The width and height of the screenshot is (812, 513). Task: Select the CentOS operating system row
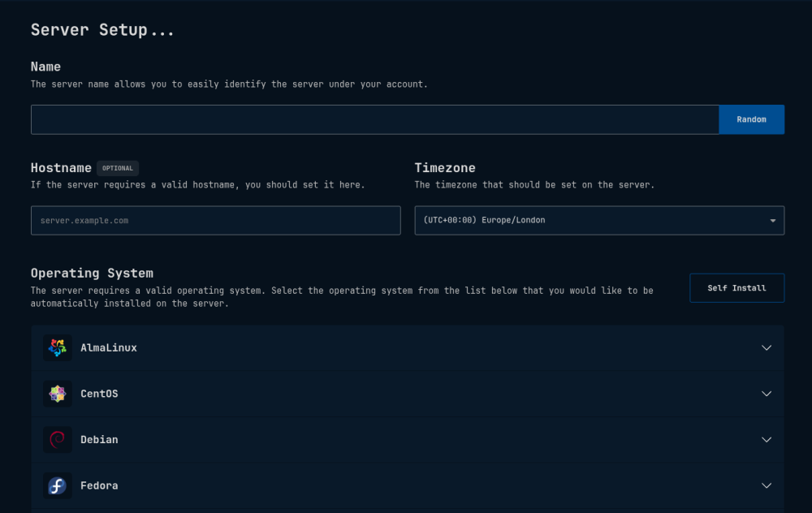coord(407,394)
